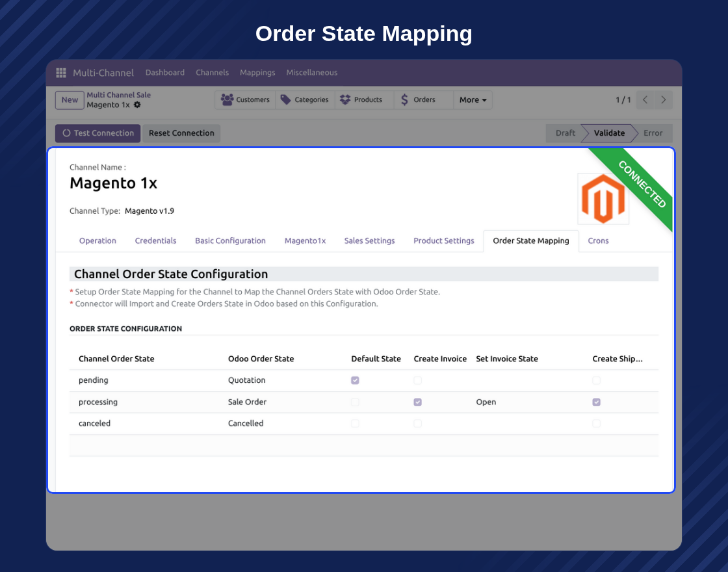The image size is (728, 572).
Task: Click the pending channel order state cell
Action: [x=94, y=380]
